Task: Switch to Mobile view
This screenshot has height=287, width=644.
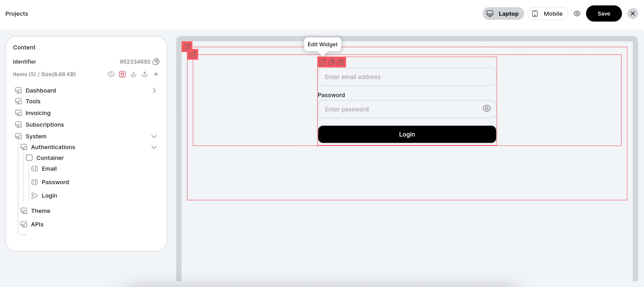Action: coord(548,14)
